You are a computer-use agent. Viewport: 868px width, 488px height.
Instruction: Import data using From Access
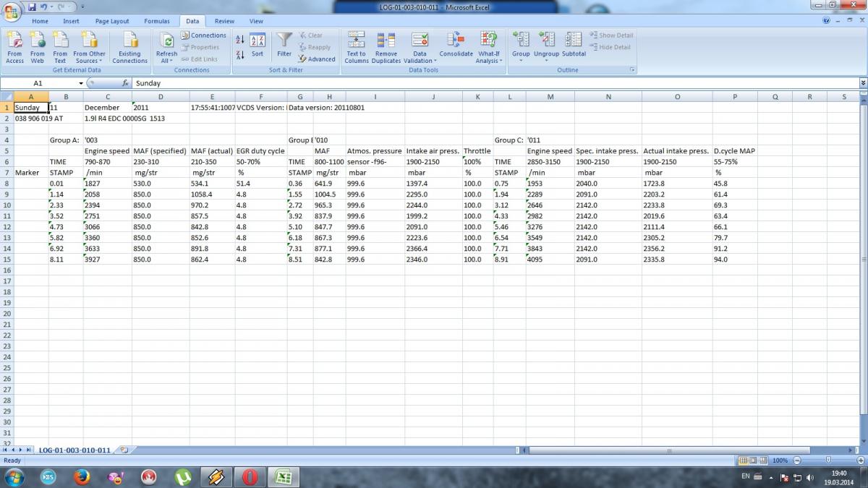click(14, 47)
